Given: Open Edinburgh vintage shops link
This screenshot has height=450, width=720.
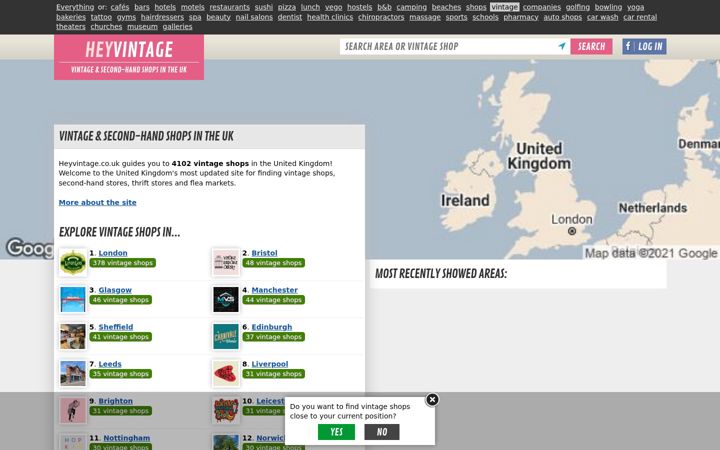Looking at the screenshot, I should [272, 327].
